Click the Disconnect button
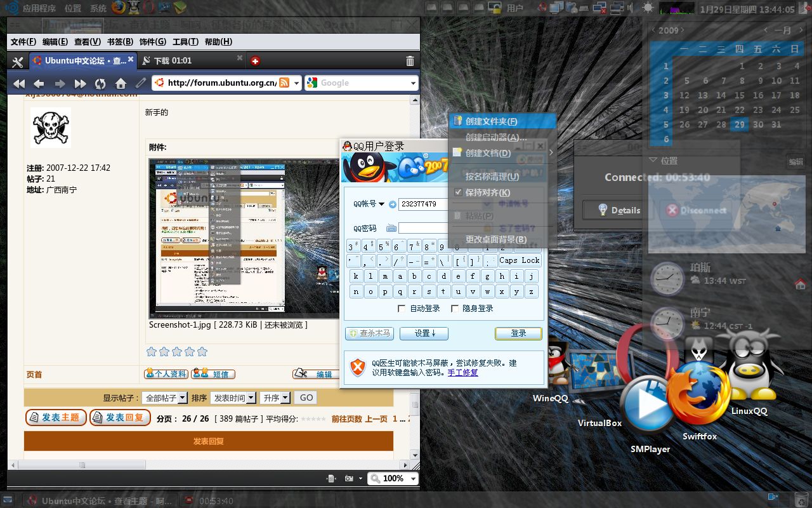 [x=696, y=210]
